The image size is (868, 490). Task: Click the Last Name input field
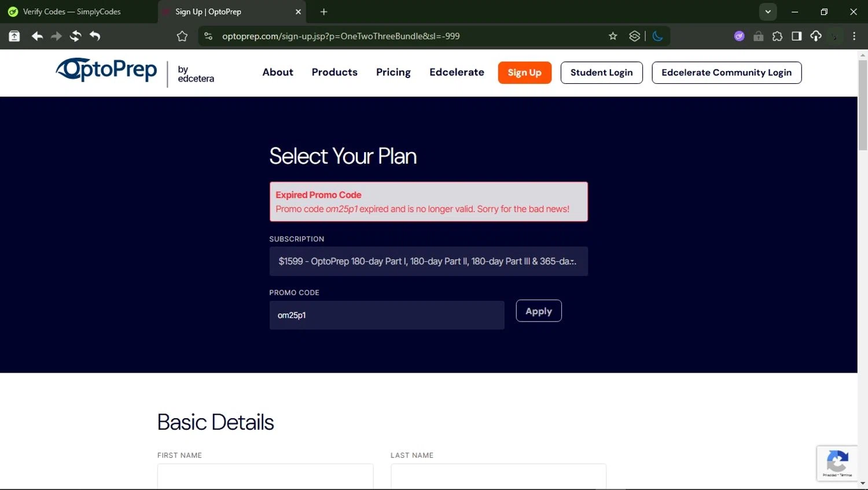(x=498, y=476)
